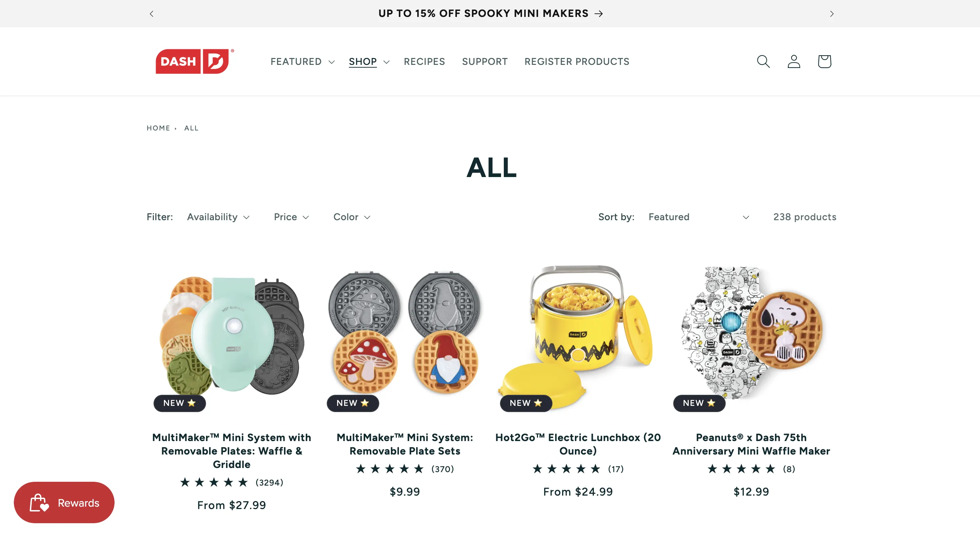Click the NEW badge on Hot2Go lunchbox

(526, 403)
